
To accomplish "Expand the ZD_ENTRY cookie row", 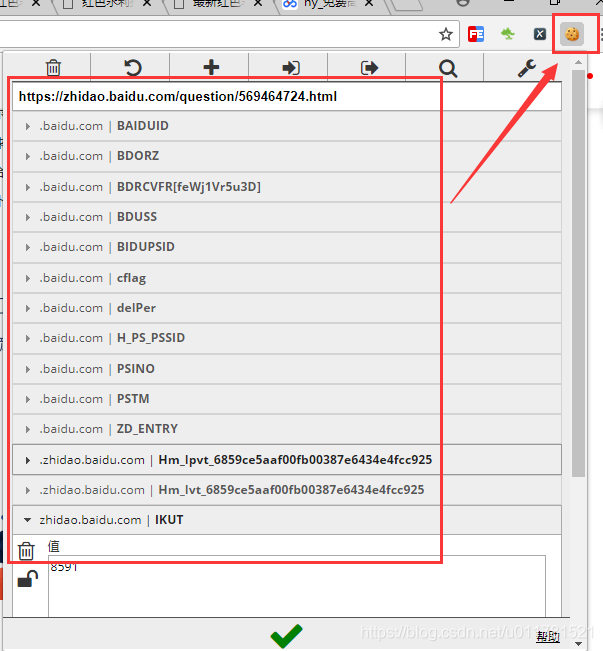I will [x=287, y=429].
